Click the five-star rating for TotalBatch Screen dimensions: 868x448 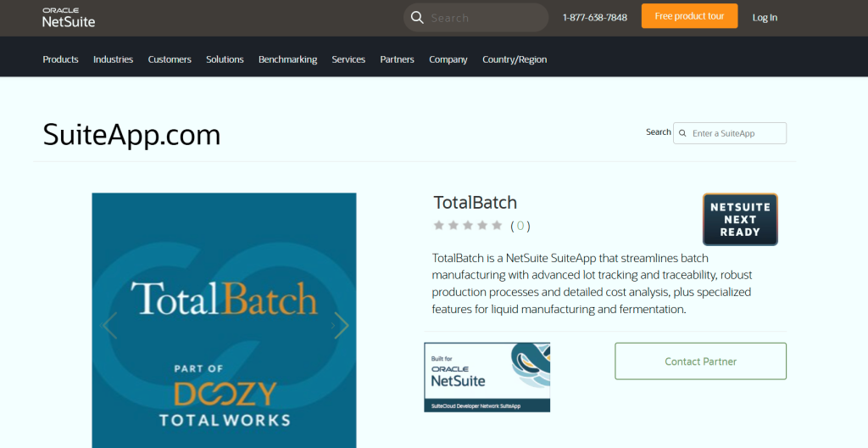[x=468, y=225]
